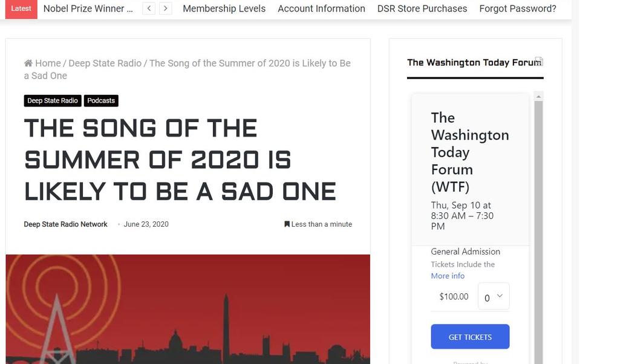Click the Forgot Password link
The width and height of the screenshot is (629, 364).
click(x=518, y=8)
